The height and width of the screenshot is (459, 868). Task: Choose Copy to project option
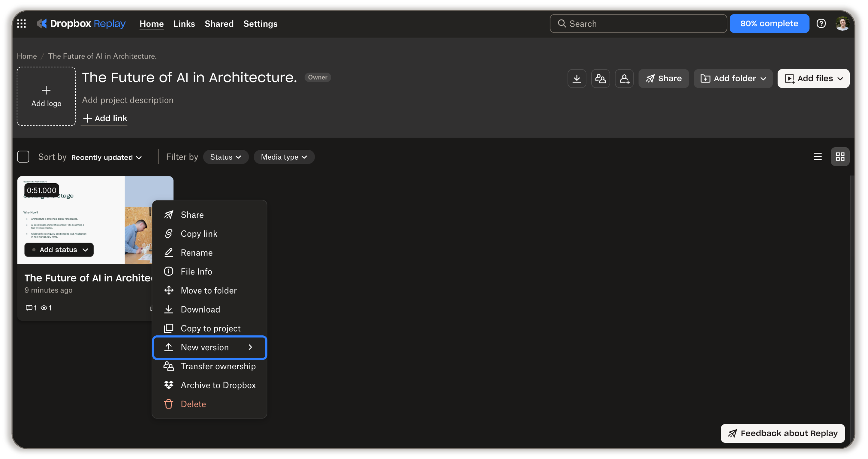click(209, 328)
